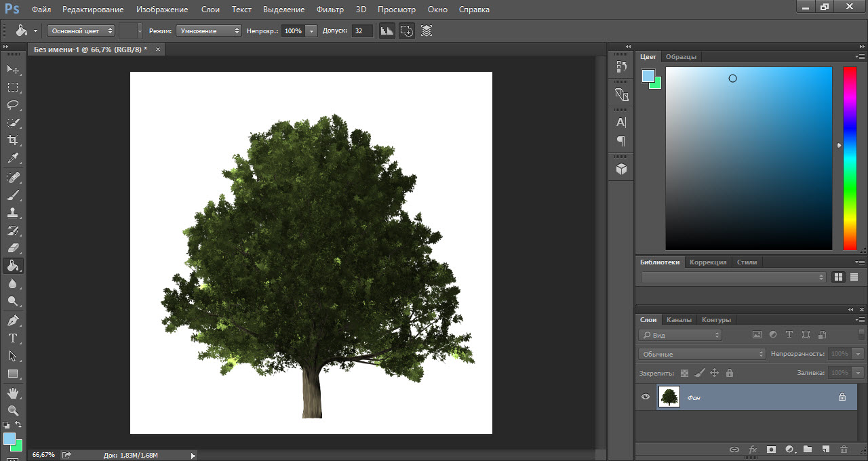This screenshot has height=461, width=868.
Task: Select the Pen tool
Action: 13,320
